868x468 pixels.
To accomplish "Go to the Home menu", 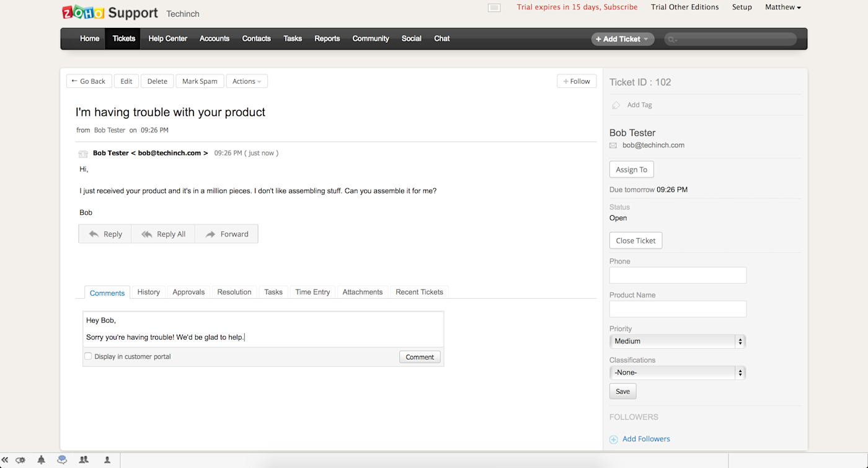I will tap(89, 38).
